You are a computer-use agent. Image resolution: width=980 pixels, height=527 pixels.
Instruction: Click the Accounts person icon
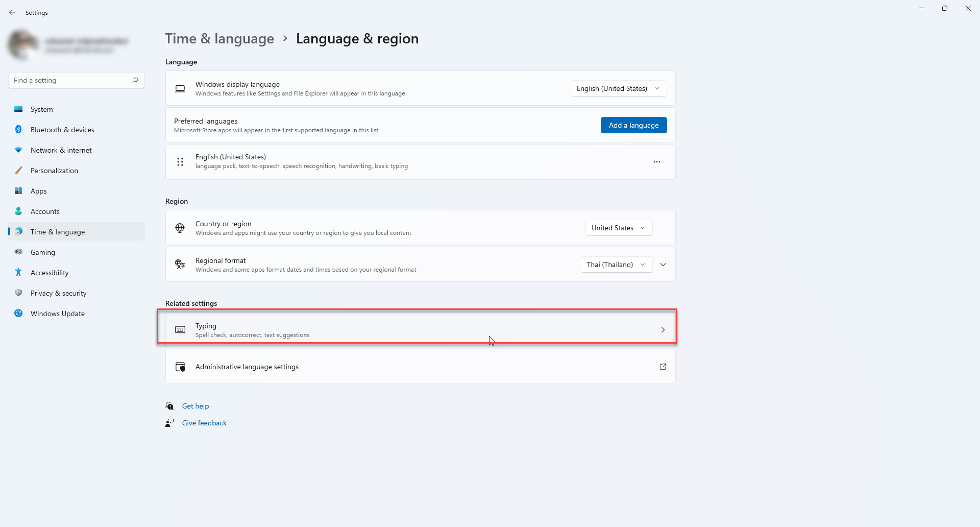point(18,211)
